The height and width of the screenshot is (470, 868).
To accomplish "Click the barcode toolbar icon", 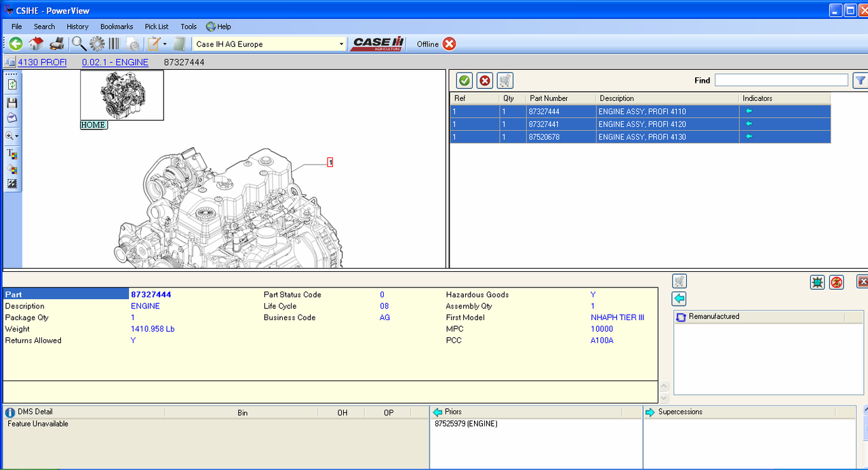I will (114, 43).
